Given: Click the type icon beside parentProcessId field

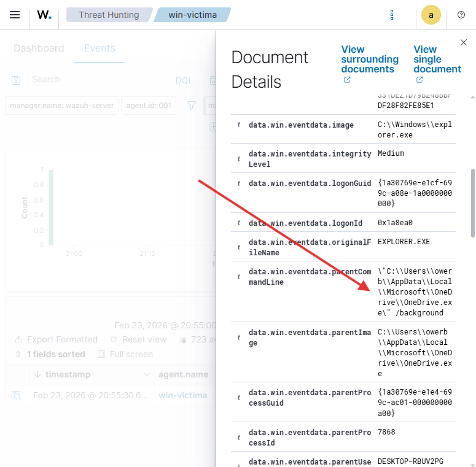Looking at the screenshot, I should (239, 438).
